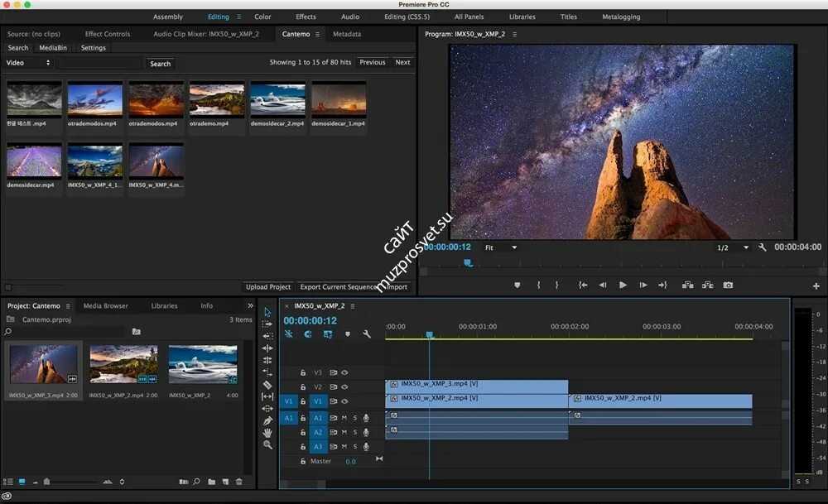The height and width of the screenshot is (504, 828).
Task: Solo audio track A2
Action: 355,432
